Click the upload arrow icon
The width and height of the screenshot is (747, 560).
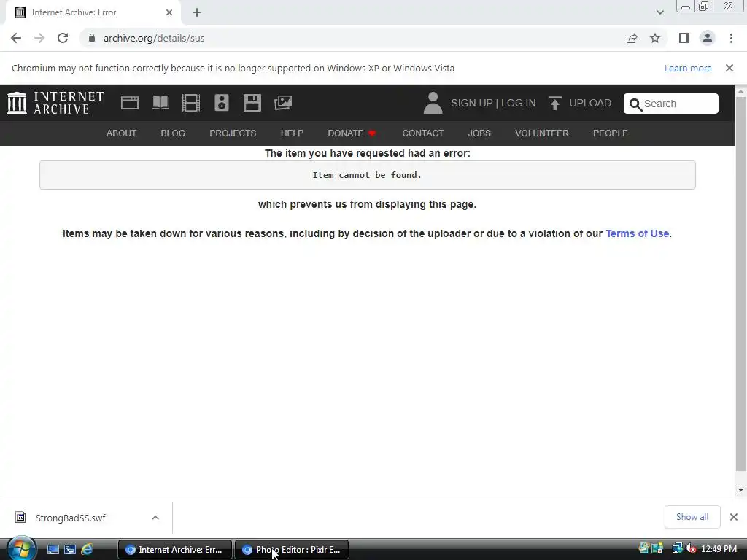[x=554, y=103]
